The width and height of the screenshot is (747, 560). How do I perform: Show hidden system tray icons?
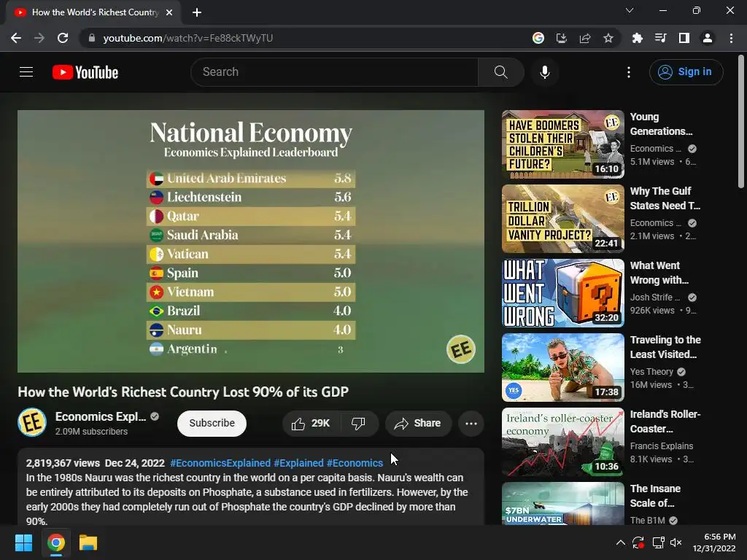point(620,542)
